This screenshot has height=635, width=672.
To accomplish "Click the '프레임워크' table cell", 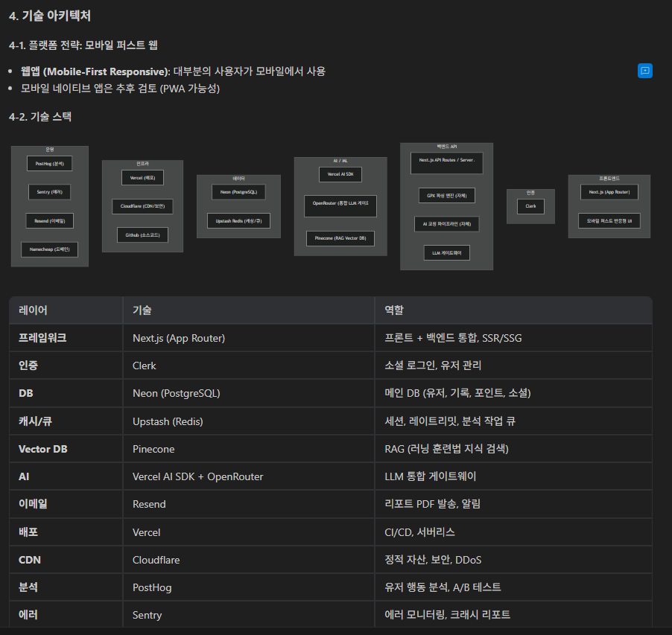I will point(66,338).
